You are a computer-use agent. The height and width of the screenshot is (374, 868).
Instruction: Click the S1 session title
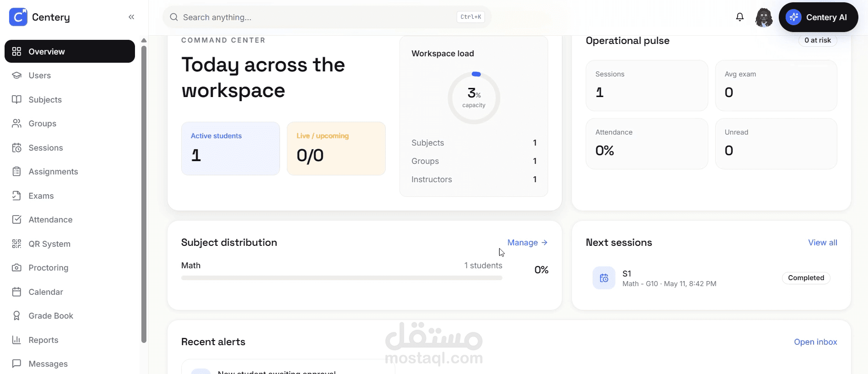626,273
